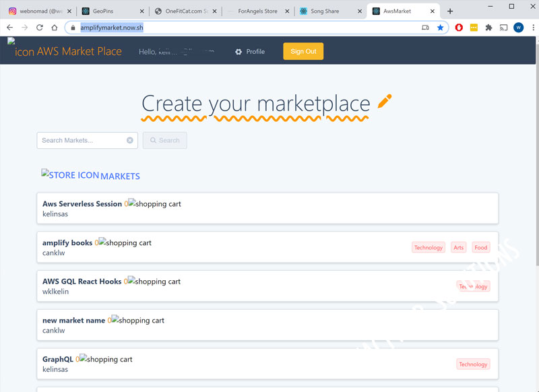Click the Technology tag on AWS GQL React Hooks
Viewport: 539px width, 392px height.
coord(473,286)
